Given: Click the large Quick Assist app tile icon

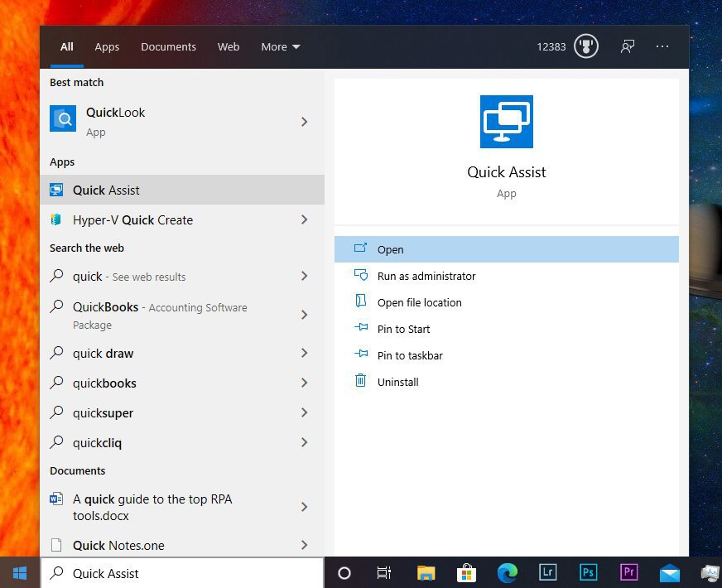Looking at the screenshot, I should pyautogui.click(x=507, y=122).
